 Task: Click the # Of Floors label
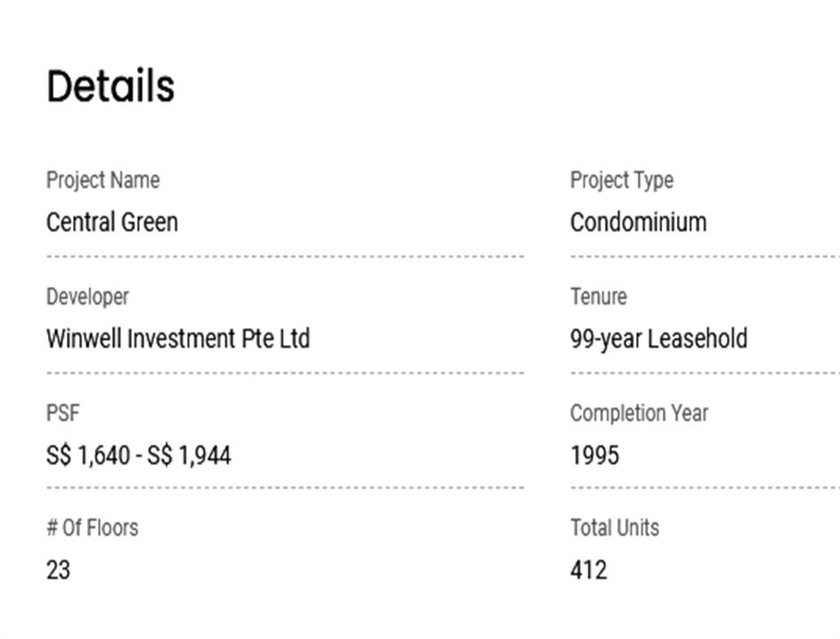[x=92, y=528]
